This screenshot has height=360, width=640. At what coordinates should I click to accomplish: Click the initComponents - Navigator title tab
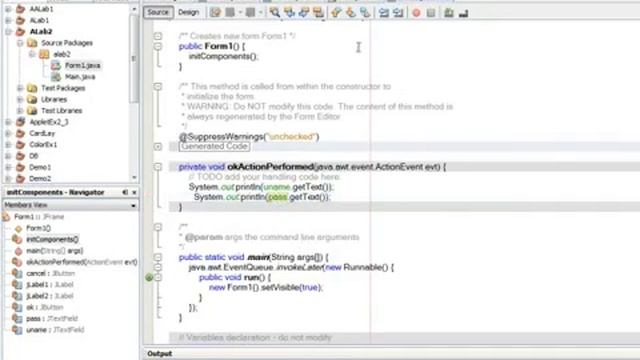56,192
